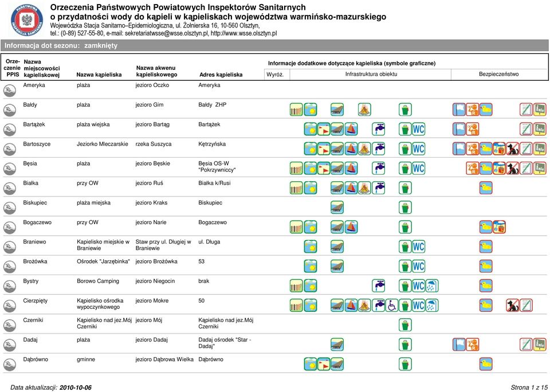Click the 'Strona 1 z 15' page indicator
The width and height of the screenshot is (550, 392).
click(529, 387)
